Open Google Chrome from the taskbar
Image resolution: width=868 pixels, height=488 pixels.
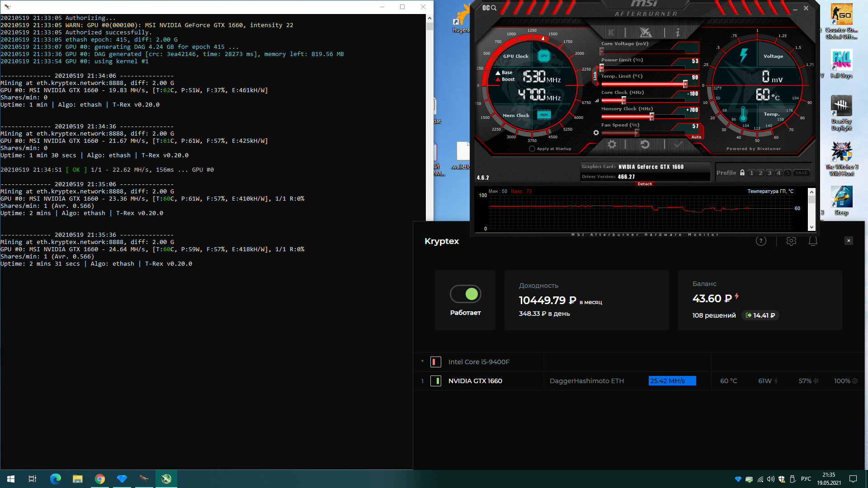pos(99,479)
